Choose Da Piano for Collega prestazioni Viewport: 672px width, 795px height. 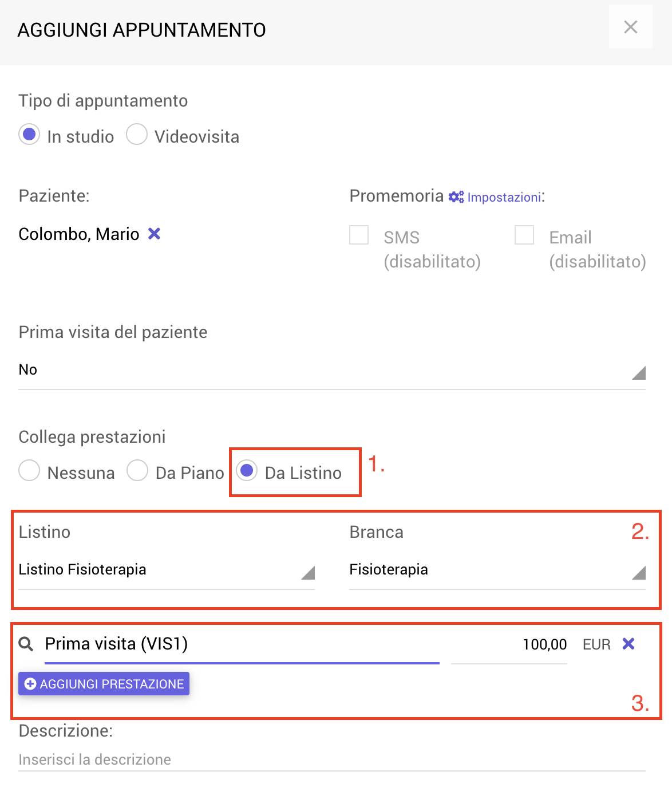coord(137,471)
